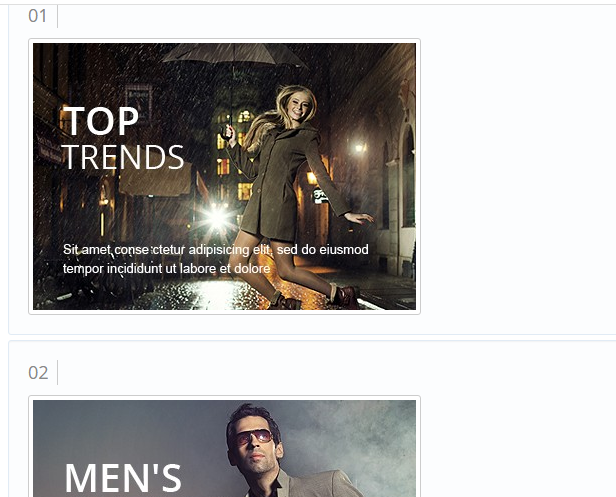Click the TRENDS heading text
This screenshot has width=616, height=497.
click(123, 157)
